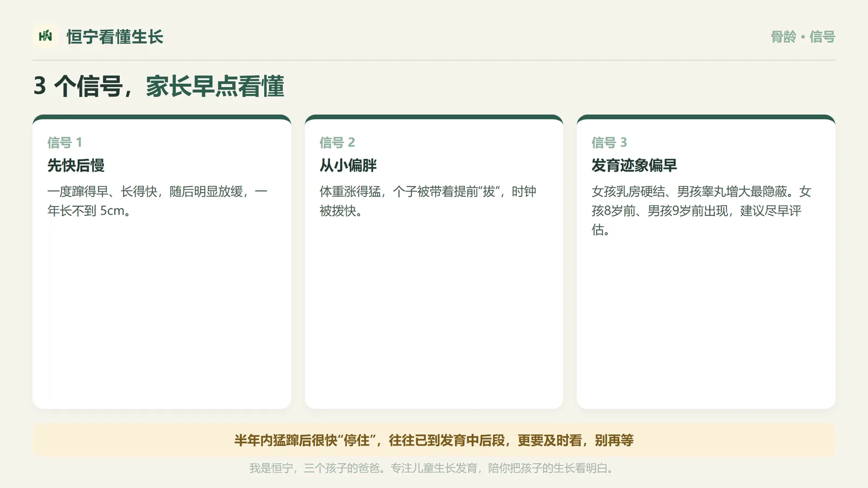
Task: Click the 信号 2 label
Action: tap(337, 143)
